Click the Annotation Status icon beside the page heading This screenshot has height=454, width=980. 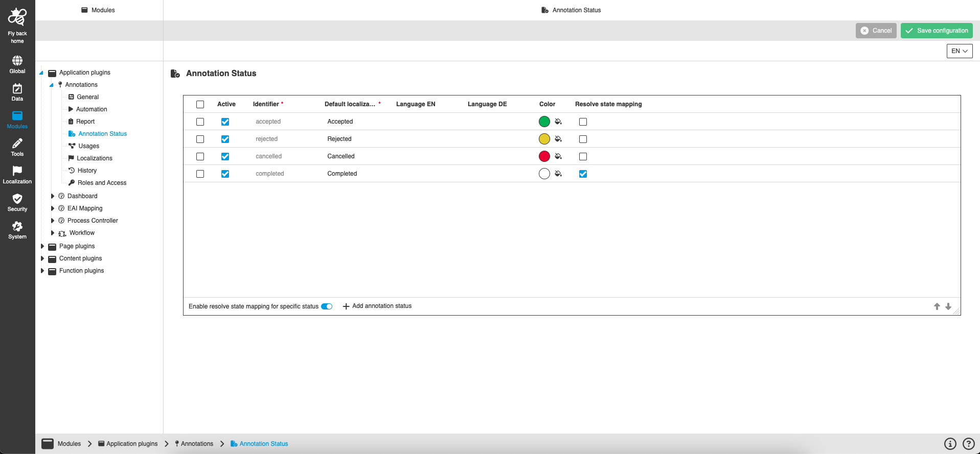tap(175, 74)
